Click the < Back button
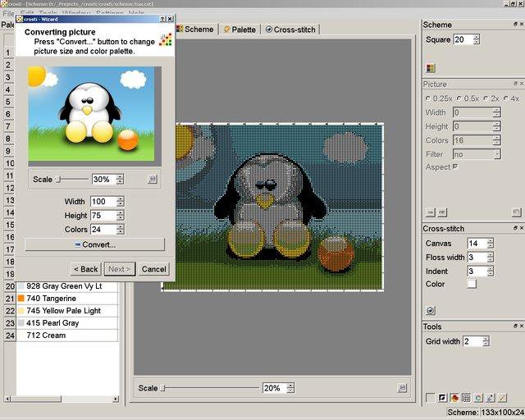525x420 pixels. click(85, 269)
